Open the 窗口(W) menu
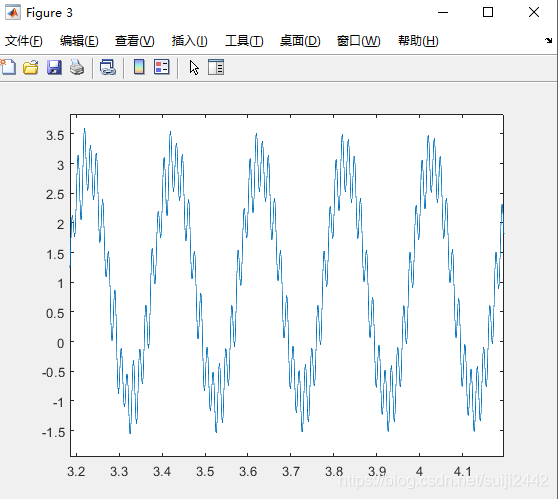558x499 pixels. [358, 41]
